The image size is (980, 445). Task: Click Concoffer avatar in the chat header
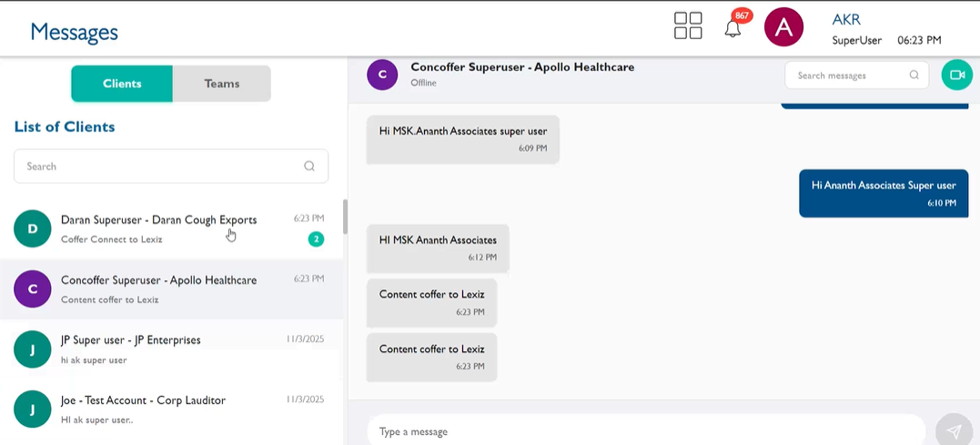tap(382, 75)
